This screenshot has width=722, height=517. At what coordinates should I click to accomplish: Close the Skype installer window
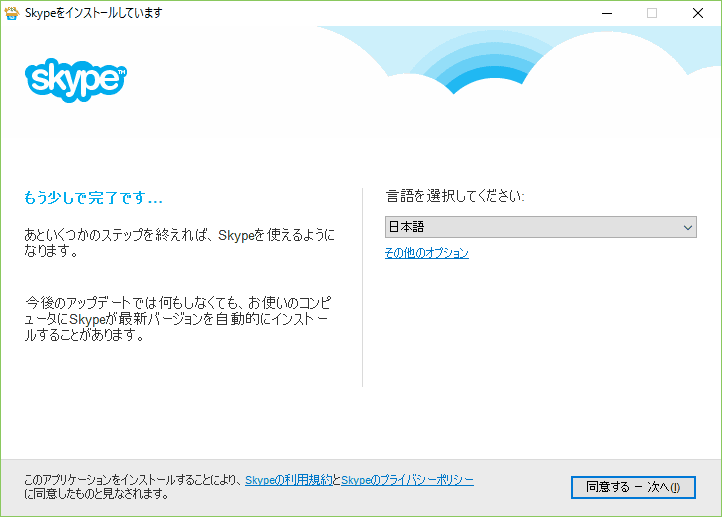point(698,13)
